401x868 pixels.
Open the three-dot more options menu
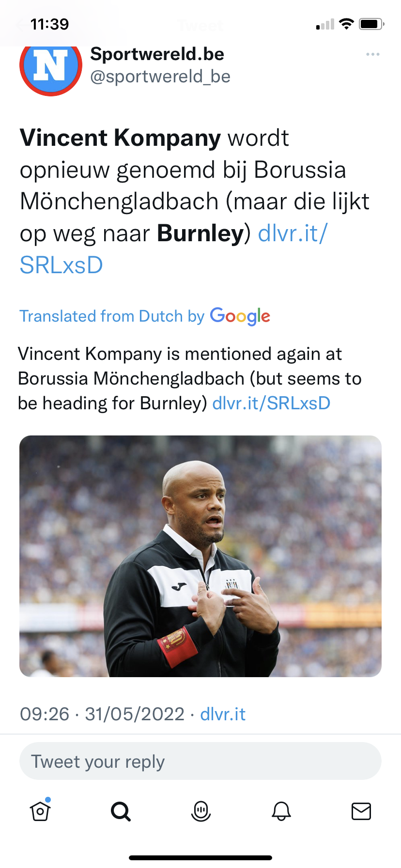[373, 54]
